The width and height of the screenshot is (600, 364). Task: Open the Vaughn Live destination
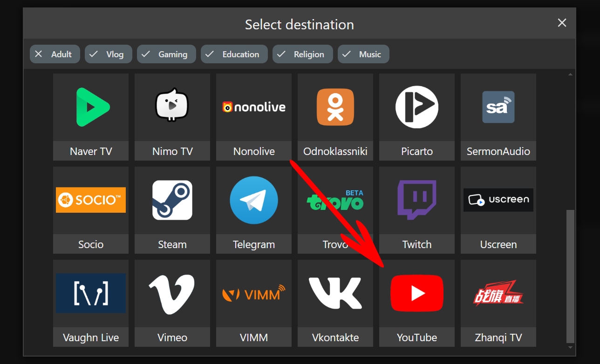click(x=90, y=303)
